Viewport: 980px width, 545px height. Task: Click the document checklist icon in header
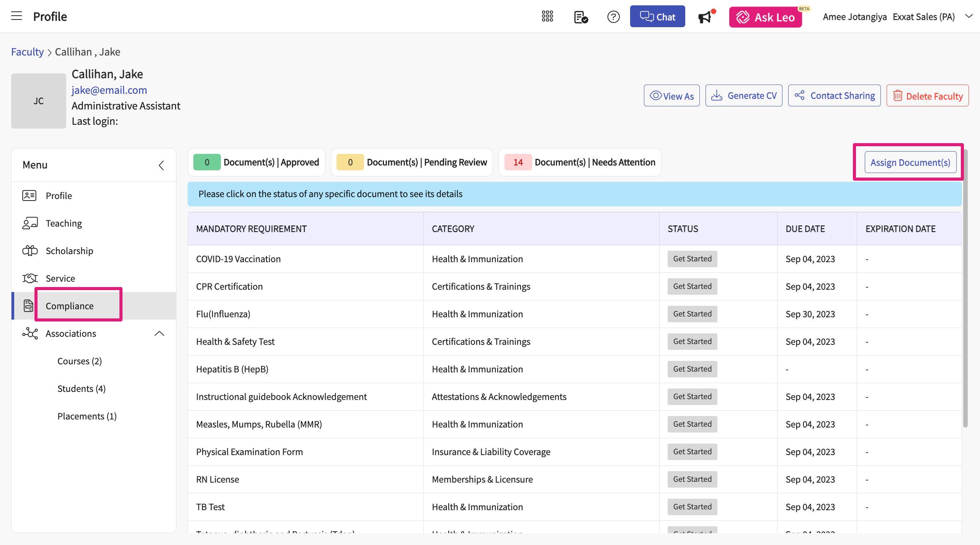coord(581,17)
